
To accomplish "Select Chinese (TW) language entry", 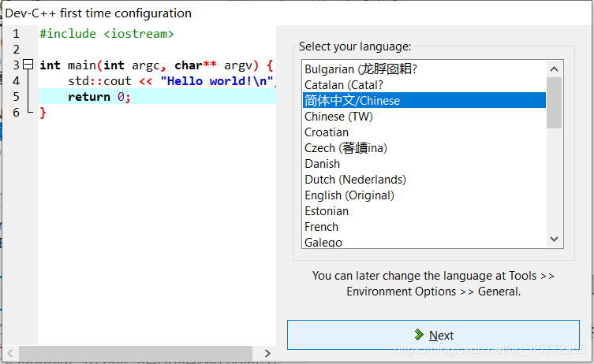I will coord(424,117).
